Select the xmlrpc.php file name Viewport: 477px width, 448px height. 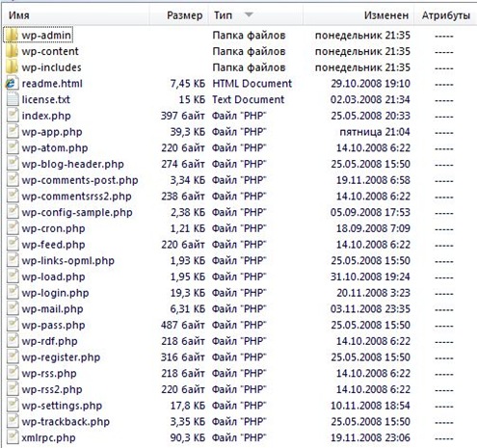coord(48,437)
